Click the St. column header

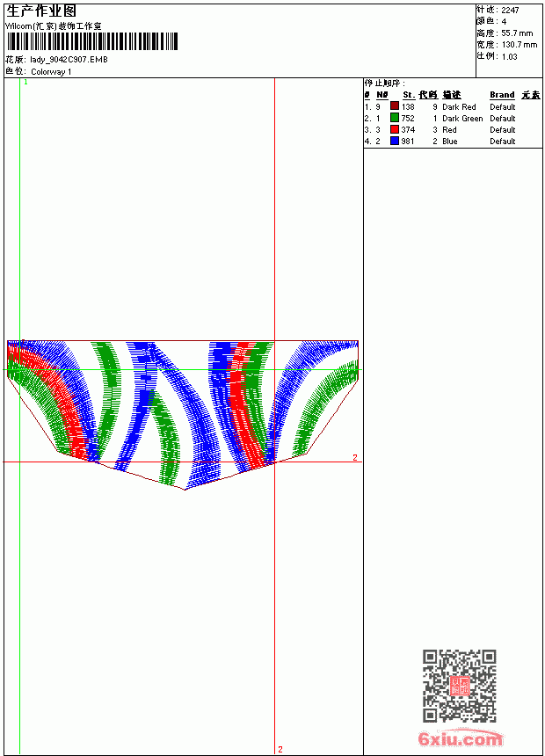pos(409,95)
